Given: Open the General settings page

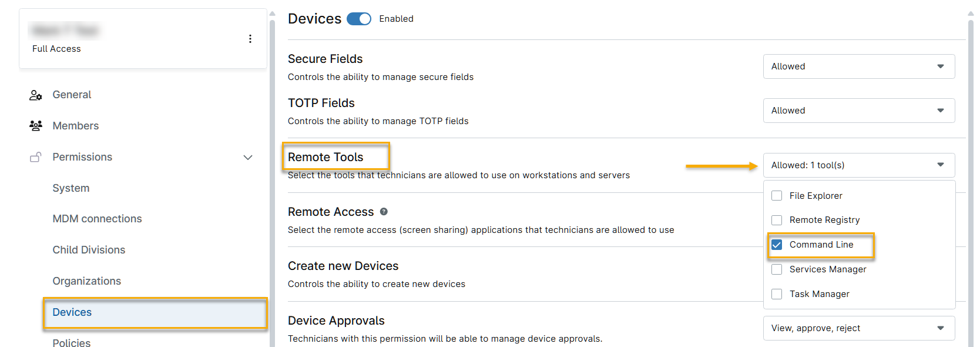Looking at the screenshot, I should coord(72,95).
